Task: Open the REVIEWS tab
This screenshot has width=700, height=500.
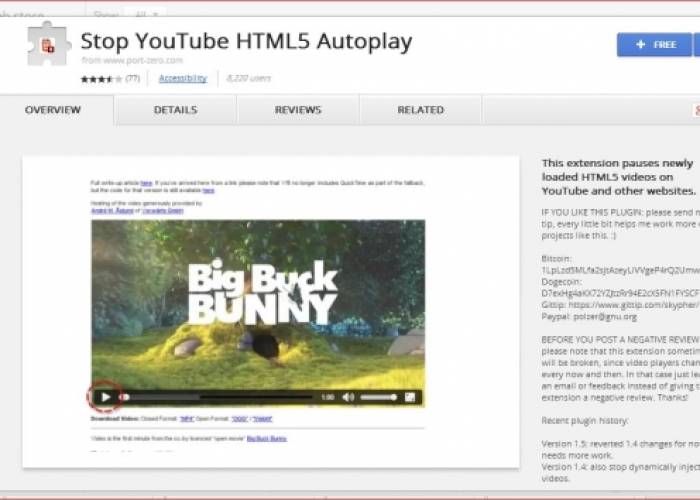Action: click(x=298, y=110)
